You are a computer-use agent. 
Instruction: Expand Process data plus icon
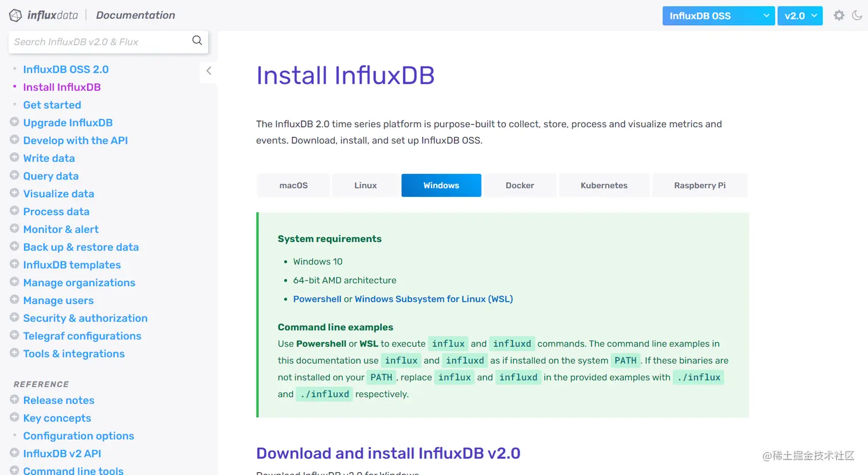coord(14,211)
